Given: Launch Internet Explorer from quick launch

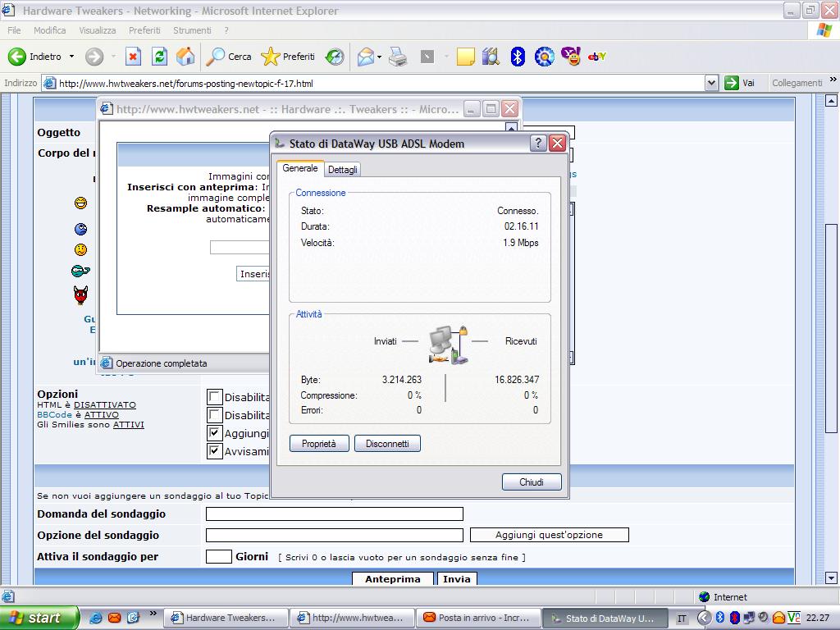Looking at the screenshot, I should tap(95, 618).
